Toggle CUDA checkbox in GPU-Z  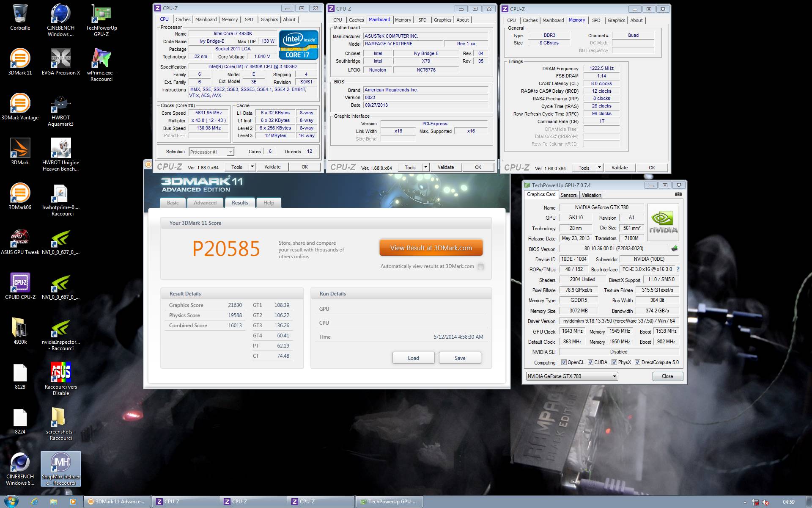[x=590, y=362]
